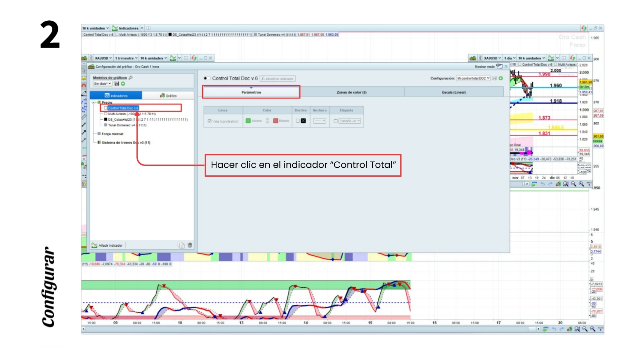Toggle Multi Avisos checkbox in main top legend bar
Screen dimensions: 644x362
coord(117,34)
